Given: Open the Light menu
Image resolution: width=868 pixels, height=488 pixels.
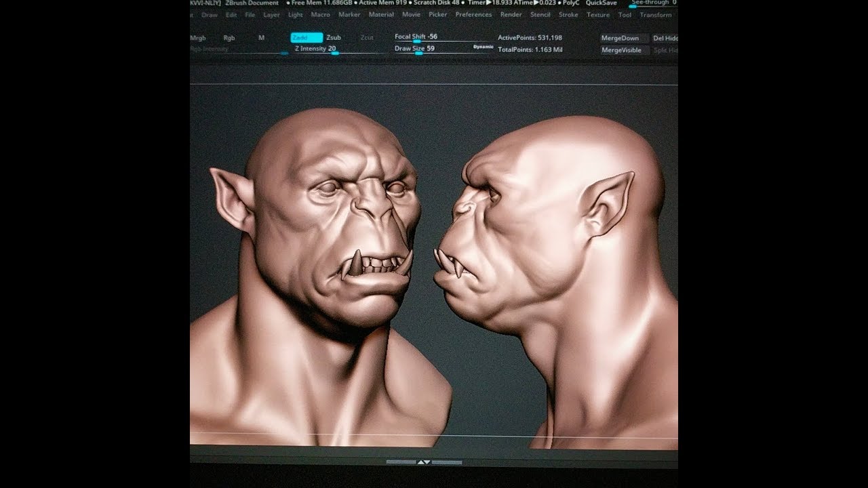Looking at the screenshot, I should click(x=296, y=15).
